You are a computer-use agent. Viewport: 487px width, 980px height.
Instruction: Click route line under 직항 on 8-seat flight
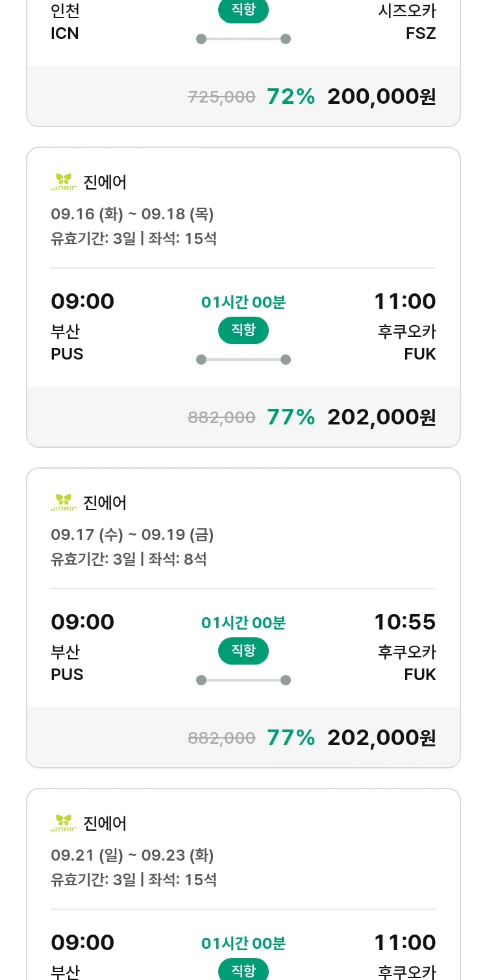[x=243, y=680]
